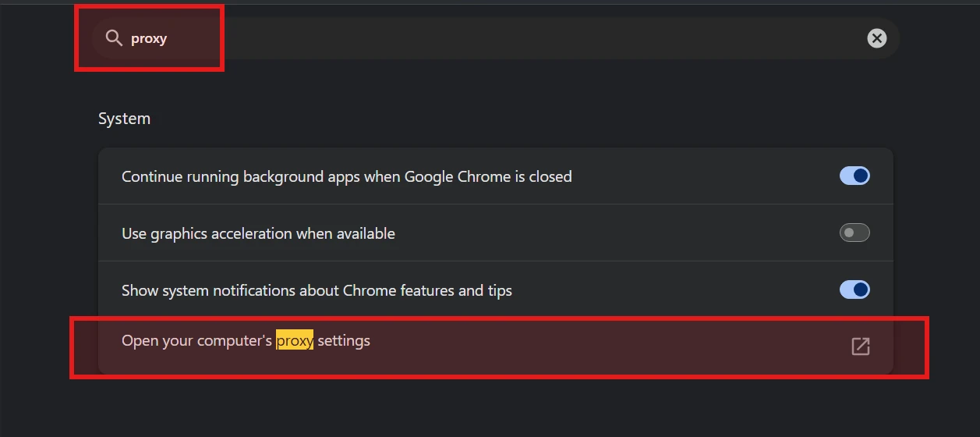Click "Google Chrome is closed" text in first row
980x437 pixels.
[x=488, y=177]
